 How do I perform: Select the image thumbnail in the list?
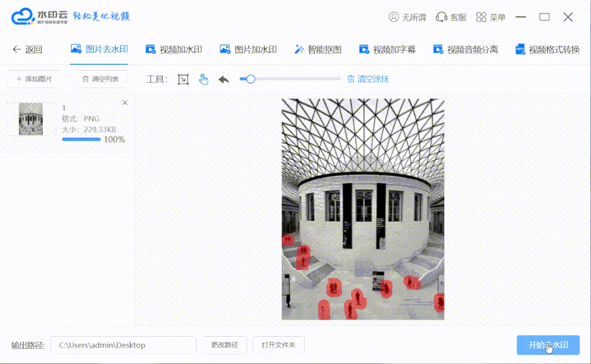point(31,119)
